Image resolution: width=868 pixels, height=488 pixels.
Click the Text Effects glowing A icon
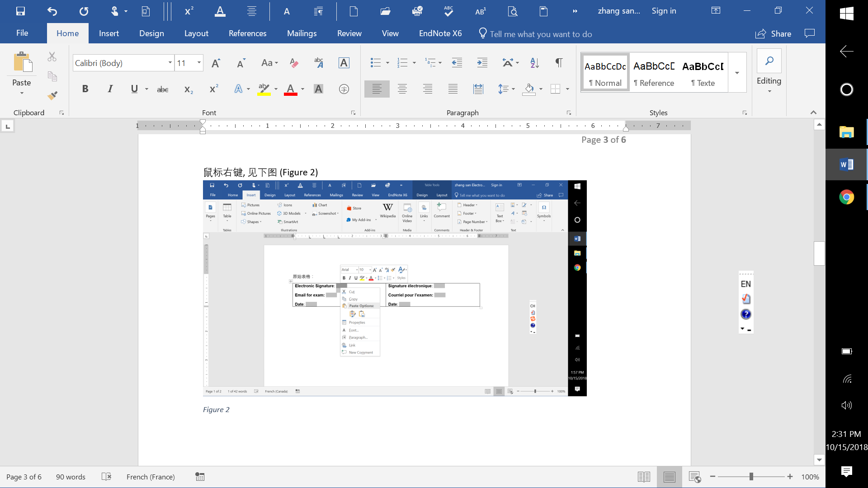(x=238, y=89)
